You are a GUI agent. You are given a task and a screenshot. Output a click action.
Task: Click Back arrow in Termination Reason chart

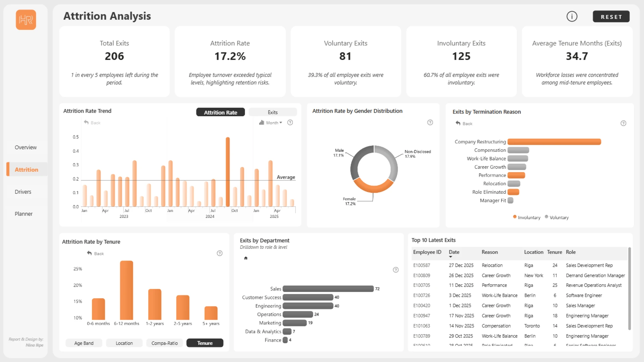458,123
